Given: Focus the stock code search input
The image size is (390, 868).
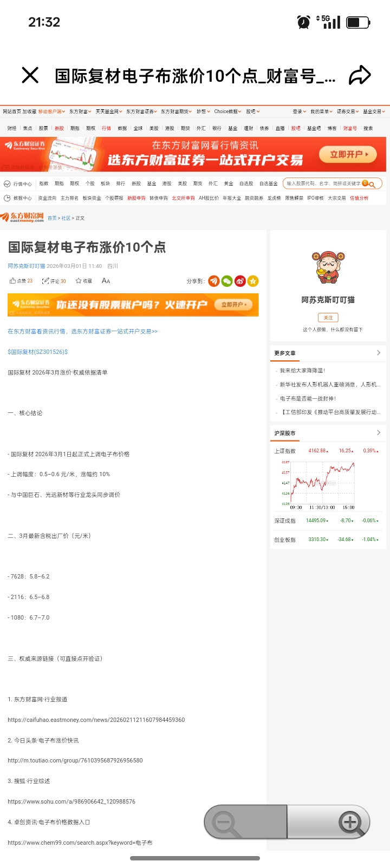Looking at the screenshot, I should 323,184.
